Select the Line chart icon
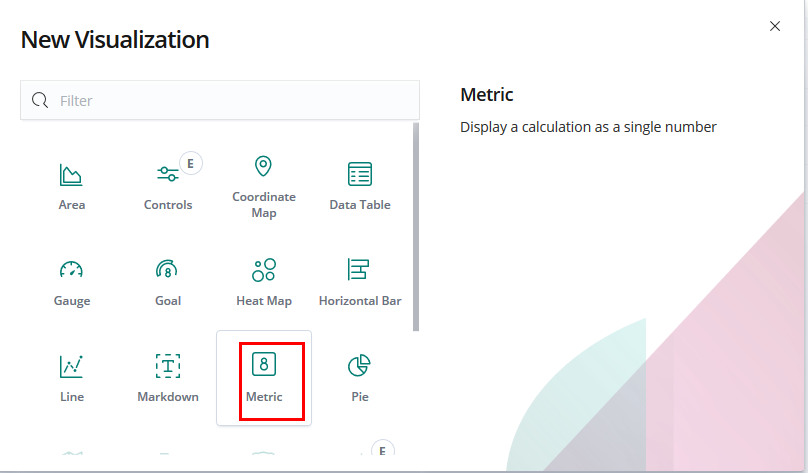The image size is (808, 473). click(71, 366)
